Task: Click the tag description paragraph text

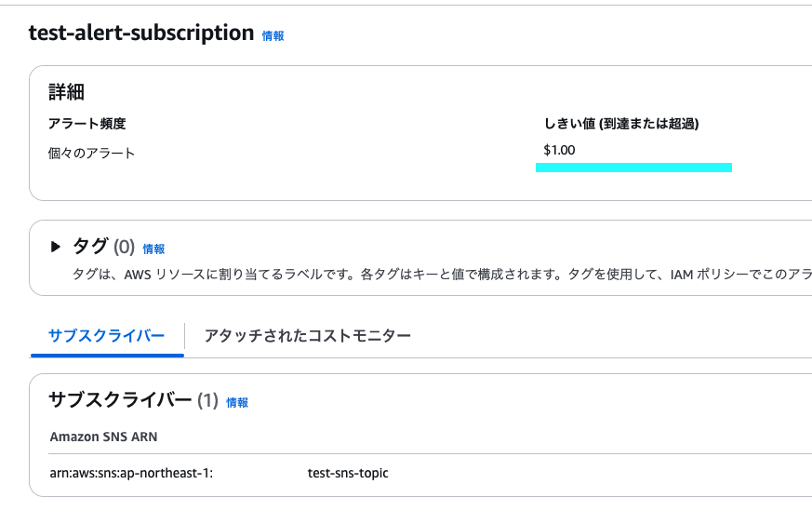Action: [x=442, y=275]
